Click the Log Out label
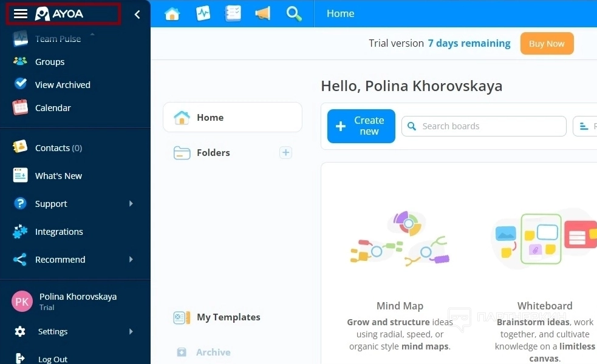This screenshot has height=364, width=597. pos(53,359)
